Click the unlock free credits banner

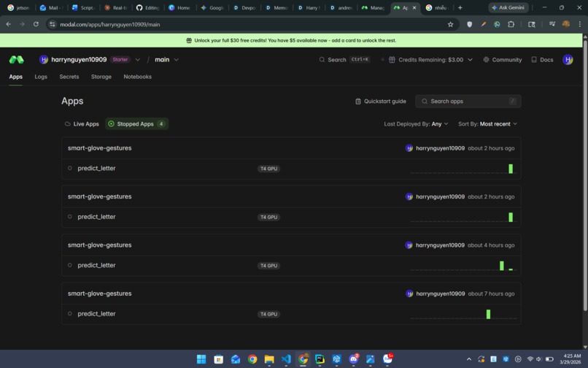pos(291,40)
